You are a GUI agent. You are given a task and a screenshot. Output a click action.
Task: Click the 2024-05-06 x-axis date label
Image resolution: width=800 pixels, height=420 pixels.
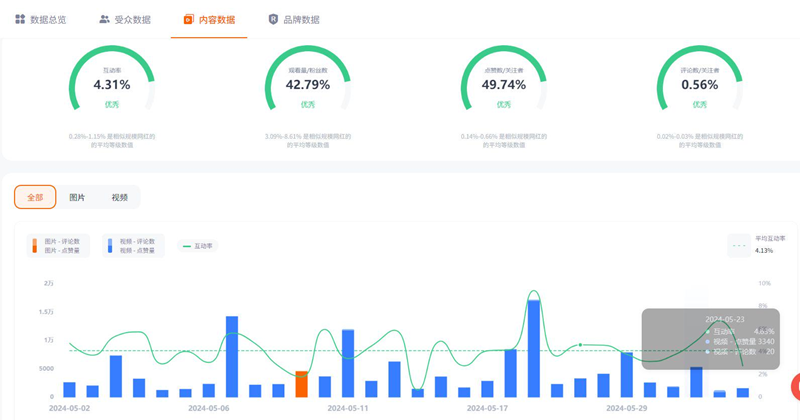(x=209, y=408)
